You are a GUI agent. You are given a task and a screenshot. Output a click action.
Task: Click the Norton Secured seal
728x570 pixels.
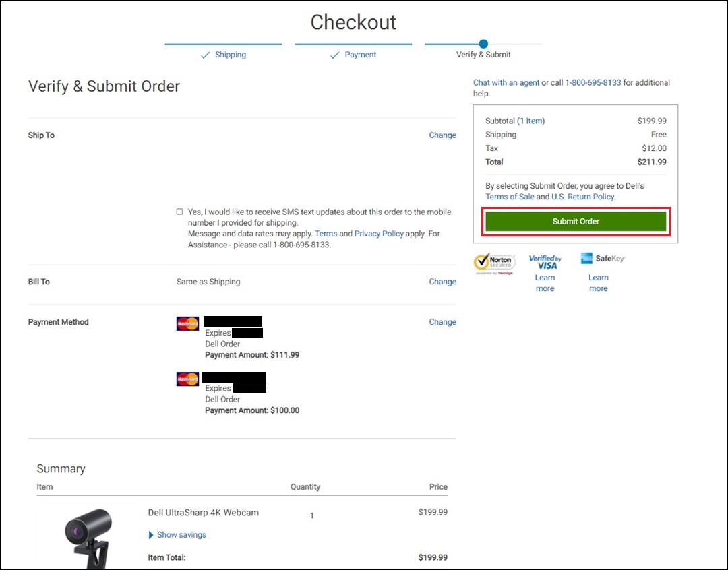point(494,261)
